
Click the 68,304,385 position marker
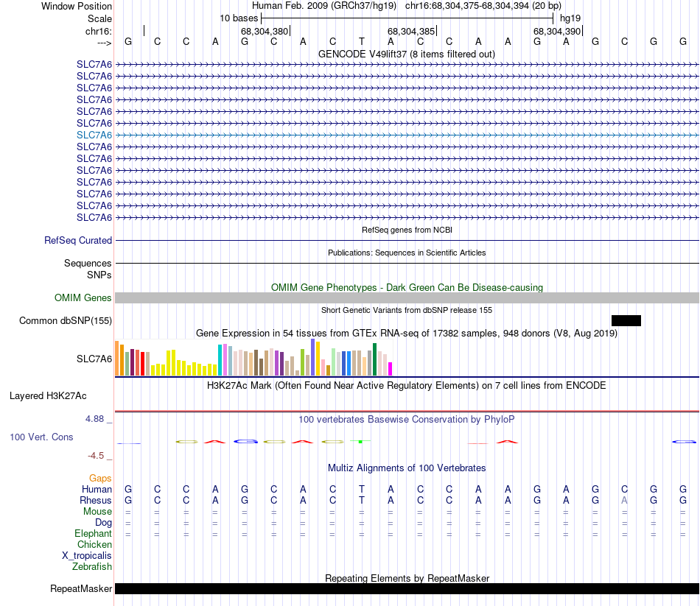pyautogui.click(x=411, y=31)
